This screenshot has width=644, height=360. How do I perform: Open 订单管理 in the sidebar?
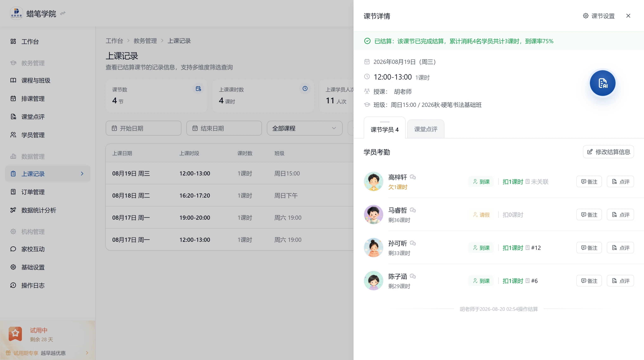click(47, 192)
